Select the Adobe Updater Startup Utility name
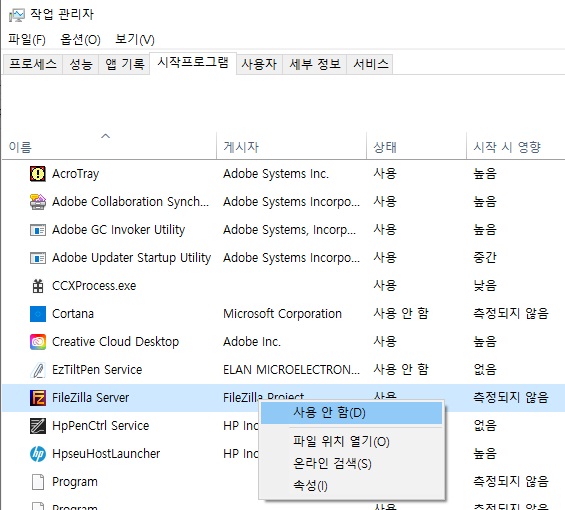The image size is (565, 510). tap(132, 258)
